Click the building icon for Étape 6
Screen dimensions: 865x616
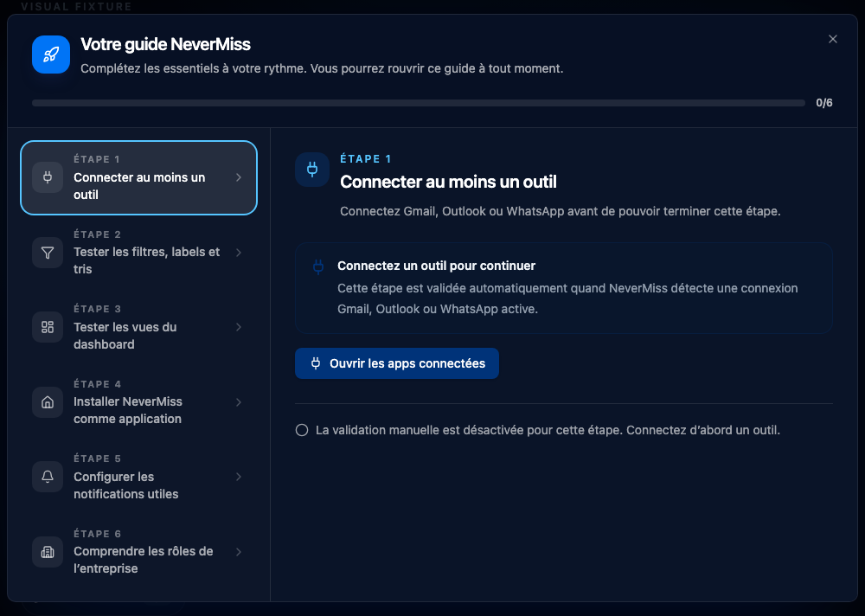click(x=48, y=551)
